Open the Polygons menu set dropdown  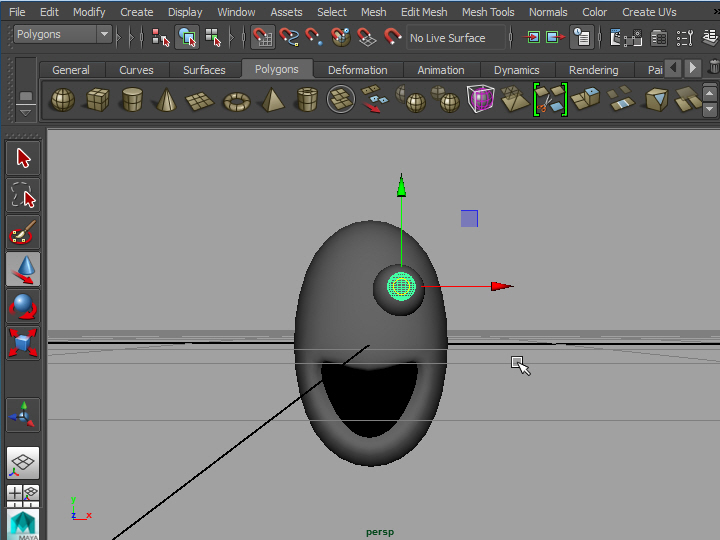pos(104,35)
